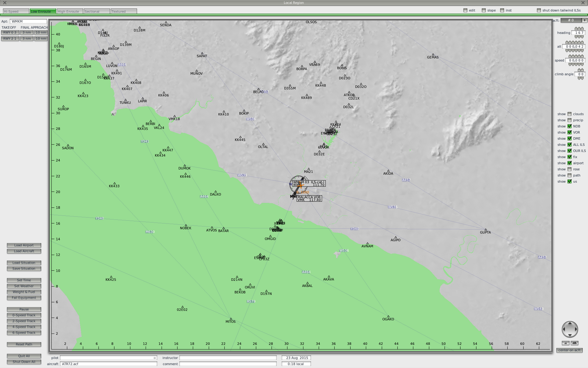Zoom out the map with small mountain icon
This screenshot has height=368, width=588.
click(x=566, y=343)
